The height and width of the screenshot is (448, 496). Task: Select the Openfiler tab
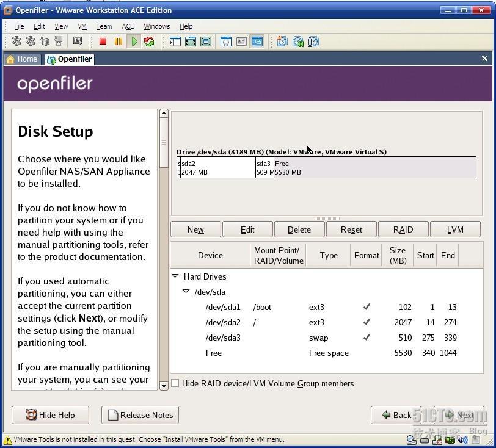tap(69, 59)
